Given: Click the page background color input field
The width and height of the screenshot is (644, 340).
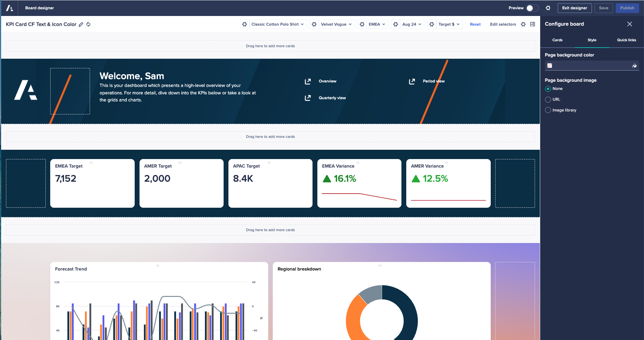Looking at the screenshot, I should 592,66.
